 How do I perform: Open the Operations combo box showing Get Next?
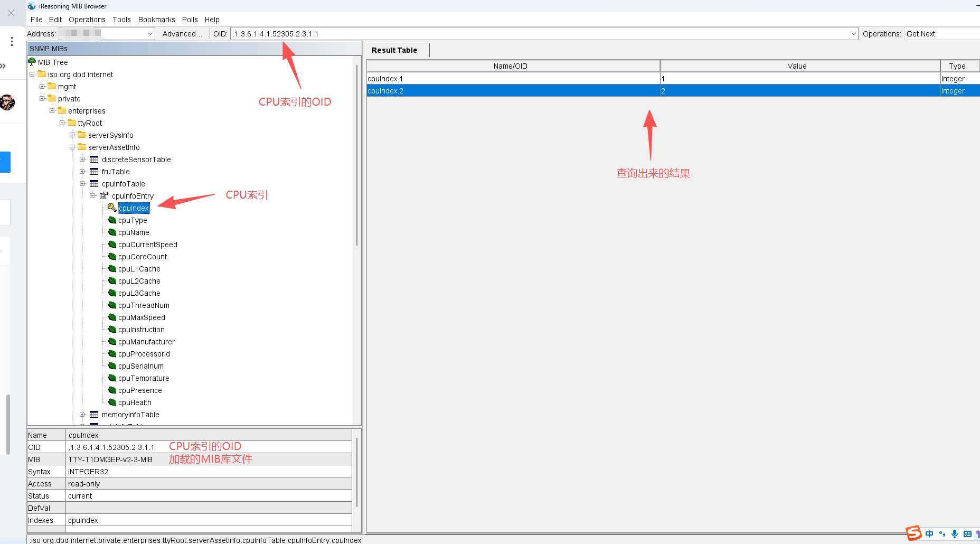pos(942,34)
